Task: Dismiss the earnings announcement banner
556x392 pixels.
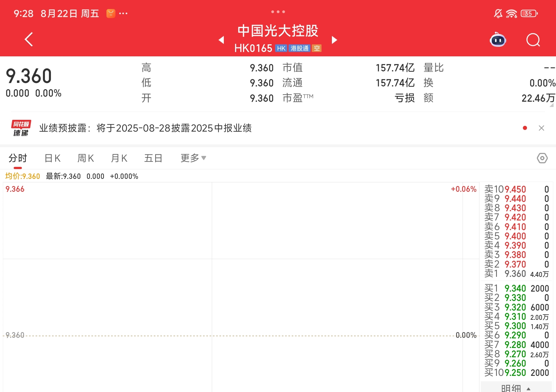Action: click(541, 128)
